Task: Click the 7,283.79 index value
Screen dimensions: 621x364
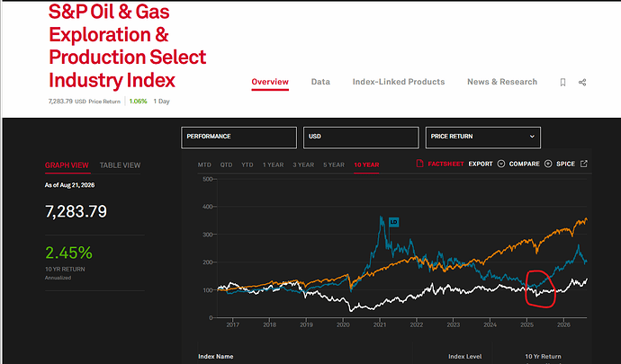Action: [76, 211]
